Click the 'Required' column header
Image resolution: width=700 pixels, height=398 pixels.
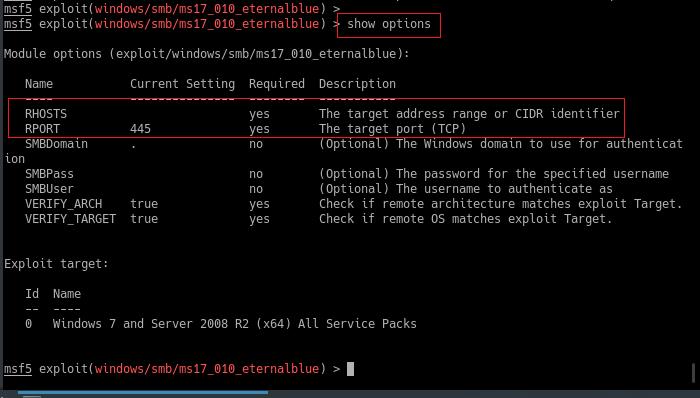(x=277, y=84)
